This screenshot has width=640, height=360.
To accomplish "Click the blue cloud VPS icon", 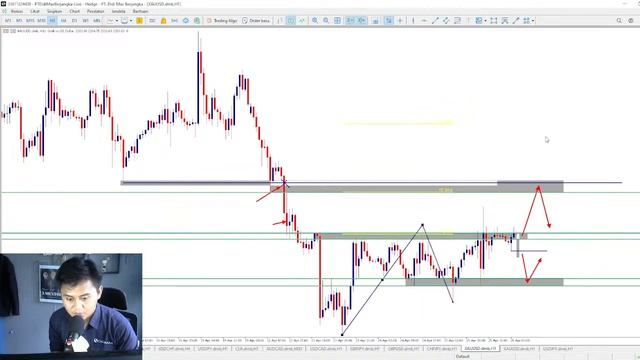I will tap(186, 20).
